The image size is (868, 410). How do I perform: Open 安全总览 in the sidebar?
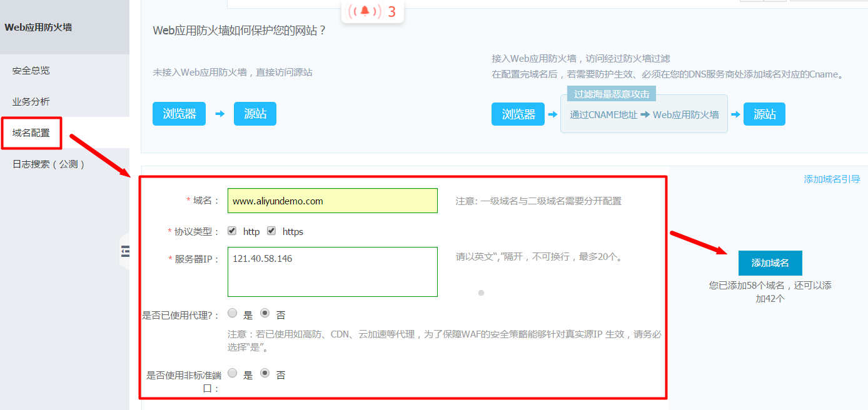coord(31,71)
